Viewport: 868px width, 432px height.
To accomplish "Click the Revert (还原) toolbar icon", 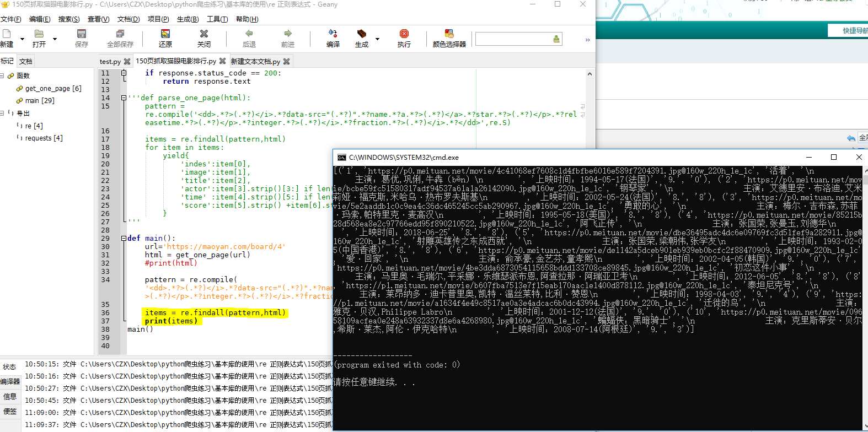I will click(x=165, y=34).
